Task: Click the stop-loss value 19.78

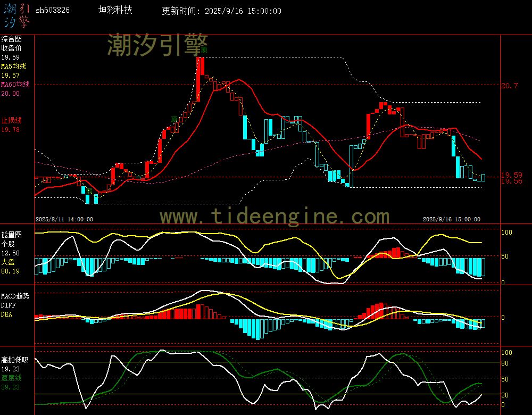Action: (x=10, y=130)
